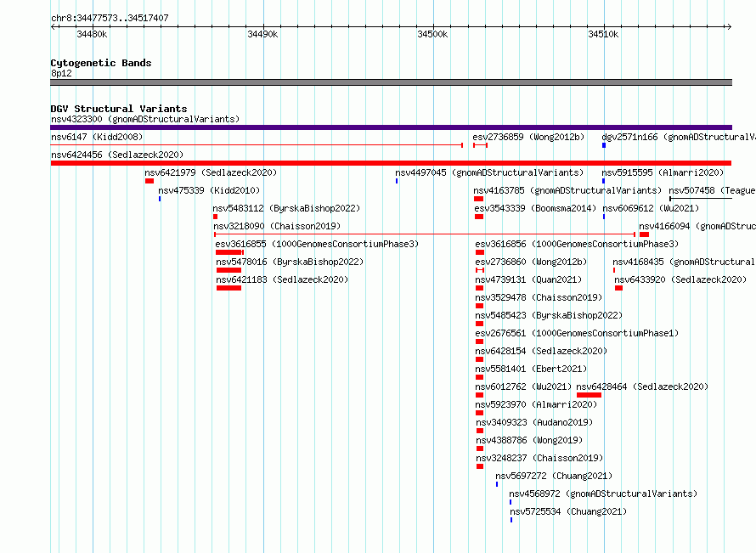The width and height of the screenshot is (756, 553).
Task: Click the 34500k ruler position
Action: click(x=432, y=34)
